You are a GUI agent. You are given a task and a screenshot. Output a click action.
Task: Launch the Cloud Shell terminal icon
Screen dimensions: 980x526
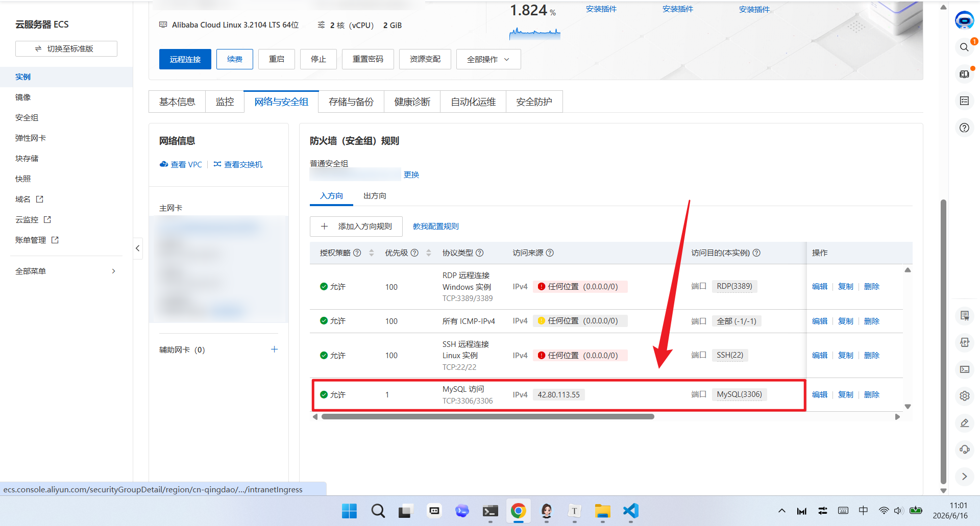[x=964, y=369]
